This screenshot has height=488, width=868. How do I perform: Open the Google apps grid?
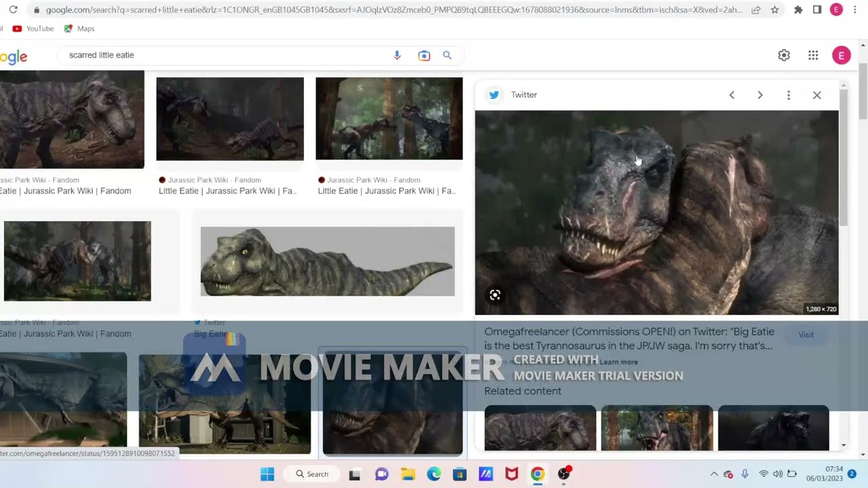tap(813, 56)
